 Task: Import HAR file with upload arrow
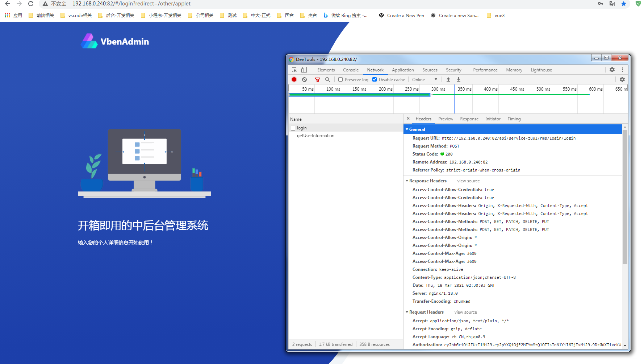[448, 79]
